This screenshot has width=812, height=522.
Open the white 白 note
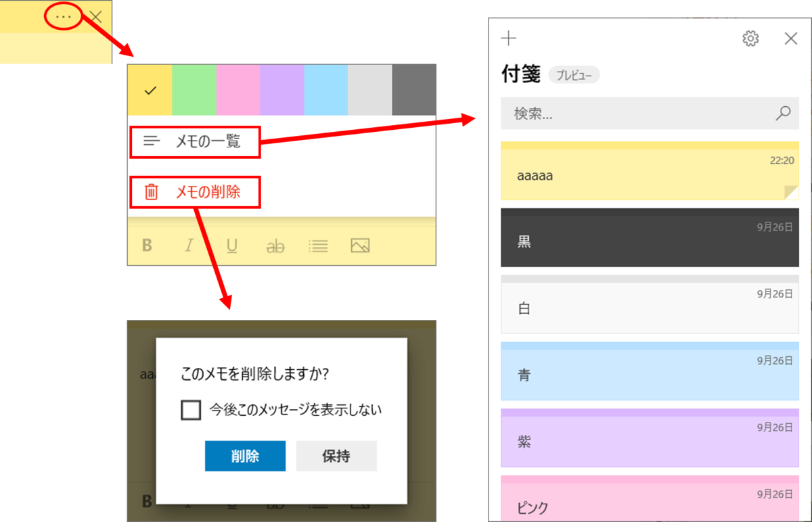[x=650, y=304]
